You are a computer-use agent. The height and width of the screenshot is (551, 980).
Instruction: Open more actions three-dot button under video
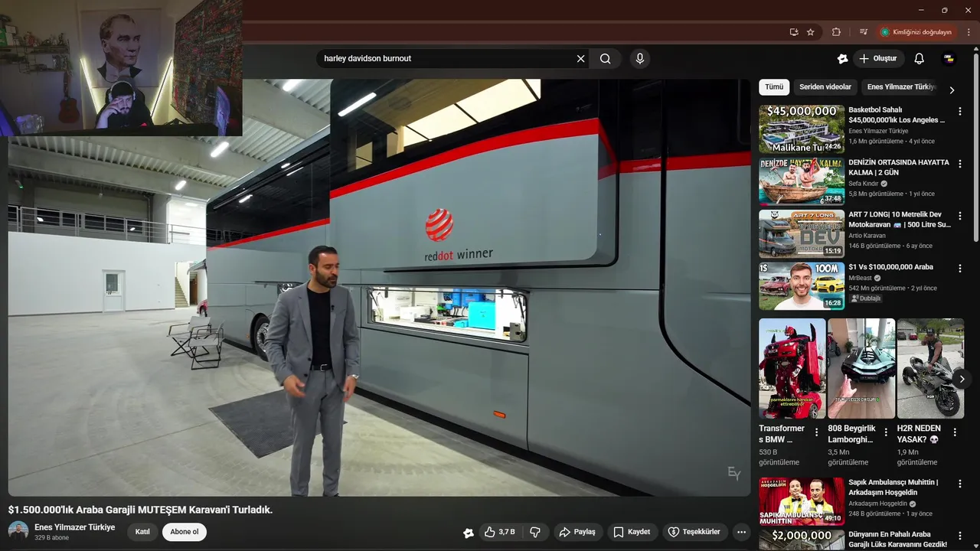[x=741, y=532]
